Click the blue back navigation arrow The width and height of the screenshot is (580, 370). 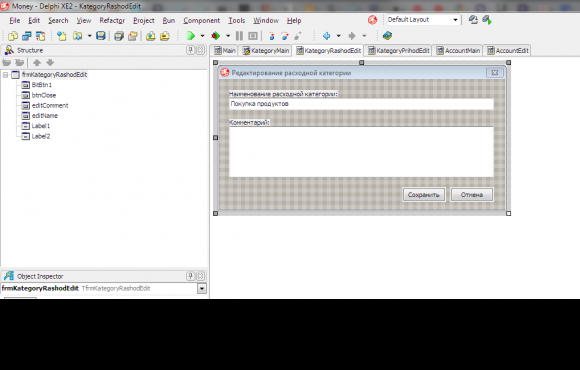(x=326, y=36)
